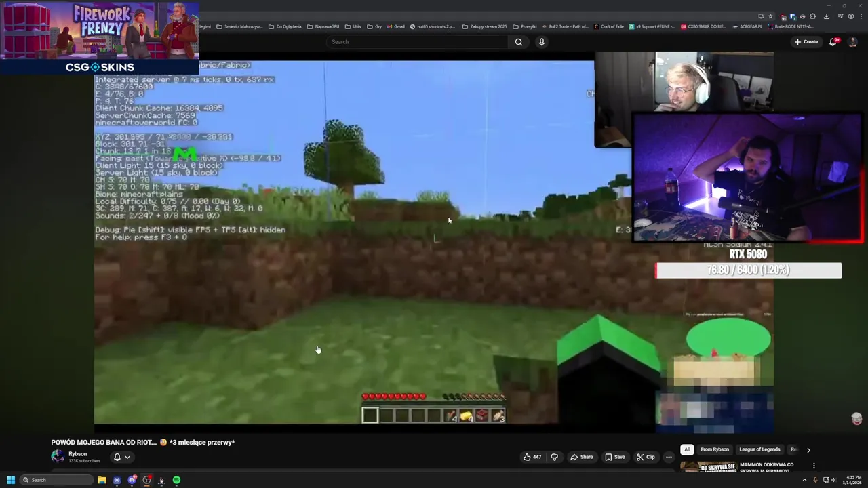The height and width of the screenshot is (488, 868).
Task: Like the video with 447 likes
Action: tap(532, 457)
